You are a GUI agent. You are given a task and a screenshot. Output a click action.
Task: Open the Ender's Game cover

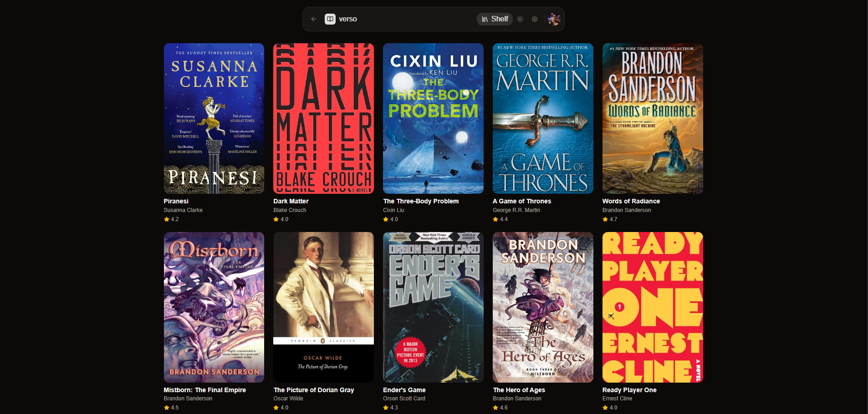(x=433, y=307)
